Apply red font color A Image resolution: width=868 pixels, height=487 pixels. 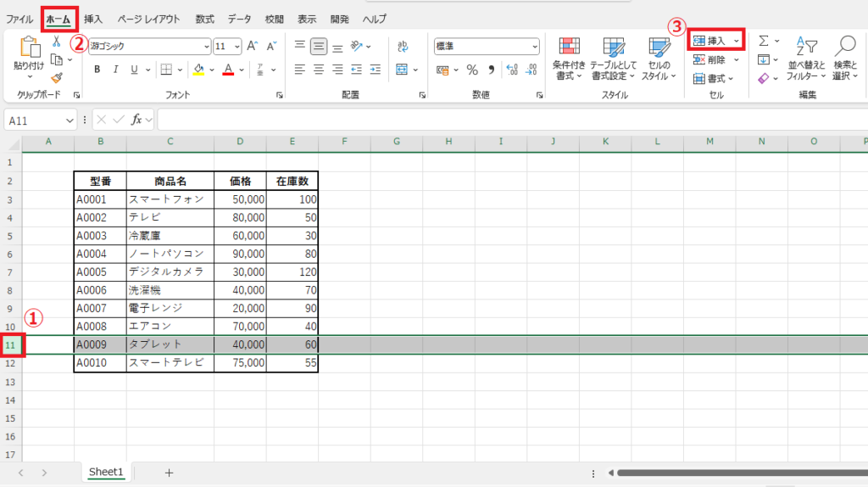(x=228, y=70)
